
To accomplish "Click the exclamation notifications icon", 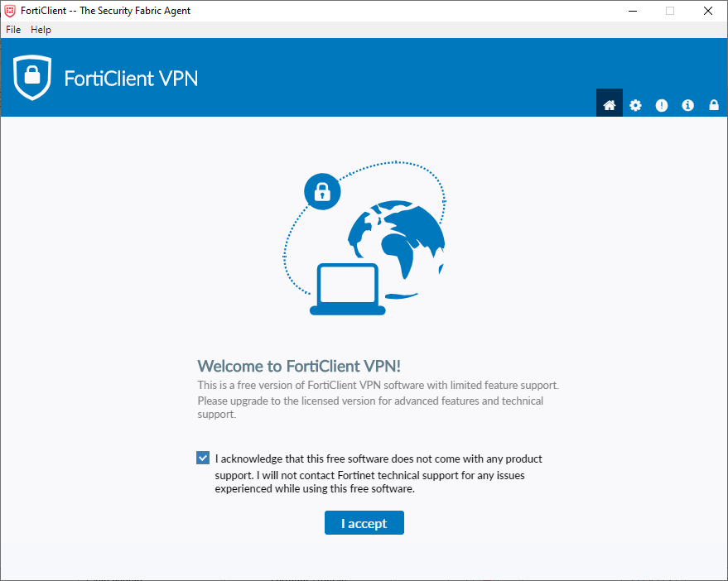I will pyautogui.click(x=662, y=105).
